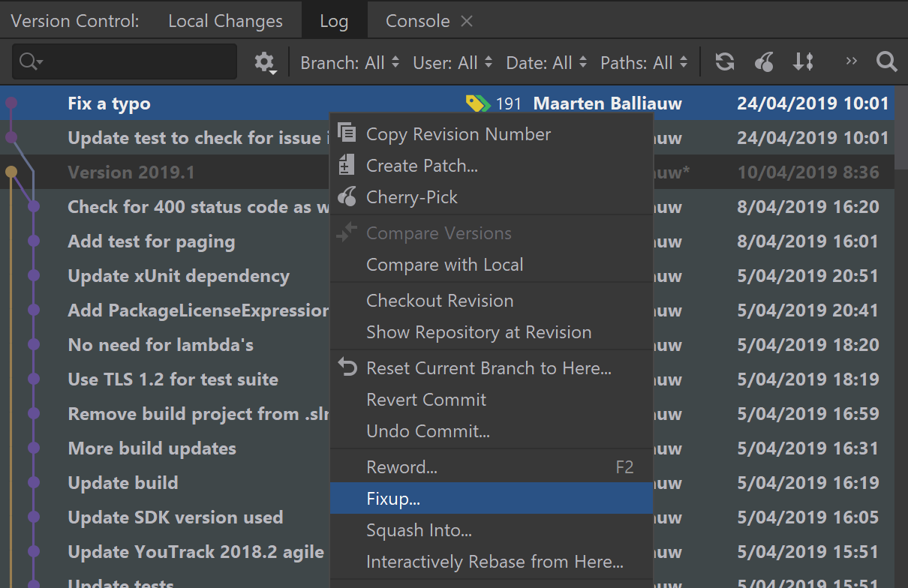The image size is (908, 588).
Task: Close the Console tab
Action: 467,21
